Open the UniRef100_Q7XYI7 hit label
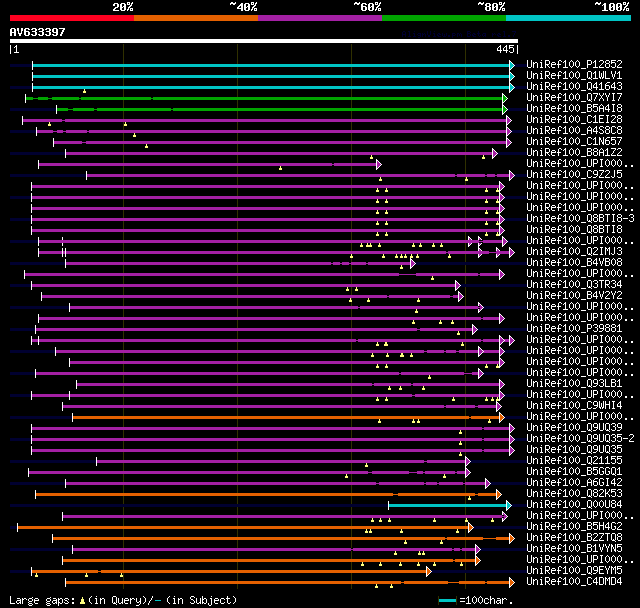640x608 pixels. pos(574,98)
